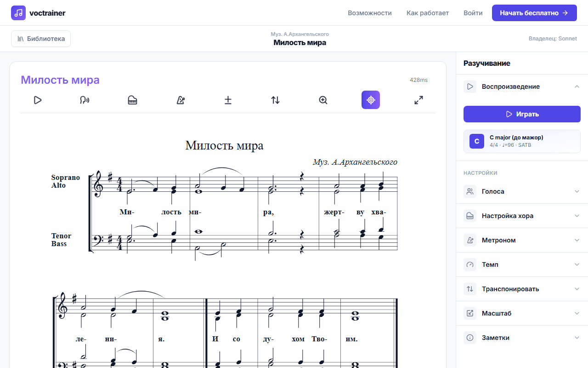
Task: Click the up-down arrows transpose icon in toolbar
Action: [x=275, y=100]
